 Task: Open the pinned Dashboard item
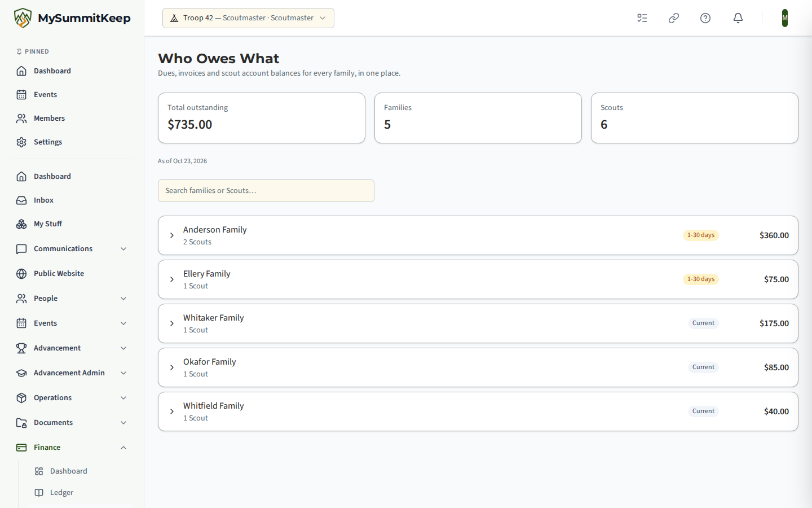[72, 71]
